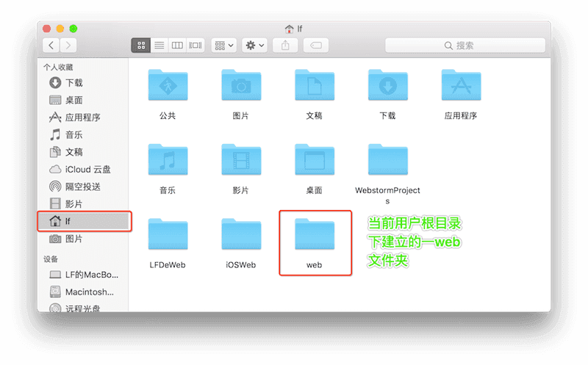This screenshot has height=365, width=588.
Task: Select the iOSWeb folder icon
Action: pyautogui.click(x=241, y=234)
